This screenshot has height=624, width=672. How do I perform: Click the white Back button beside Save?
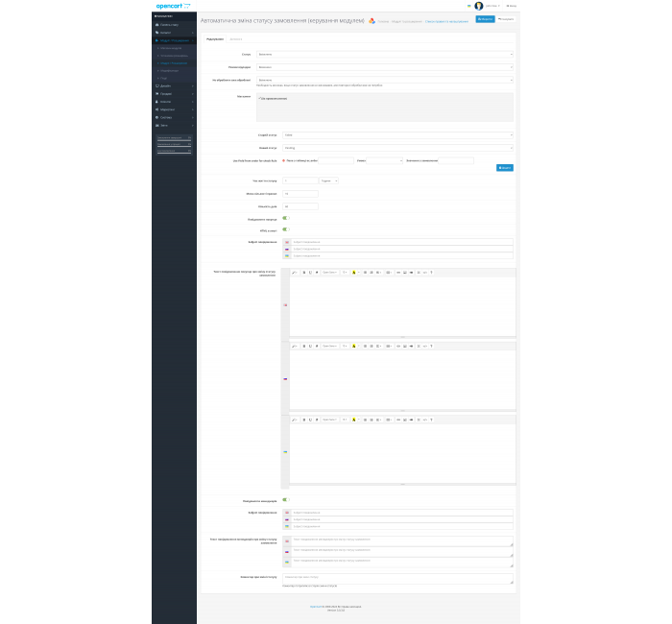506,19
